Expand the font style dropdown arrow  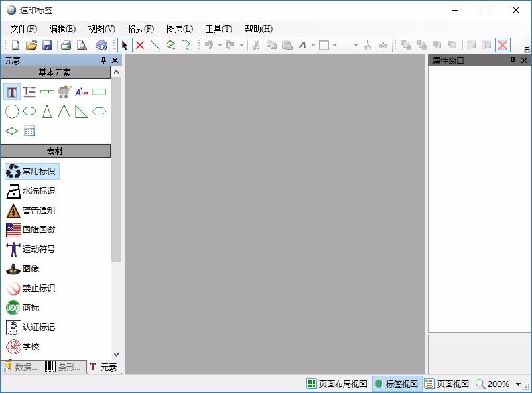tap(313, 46)
